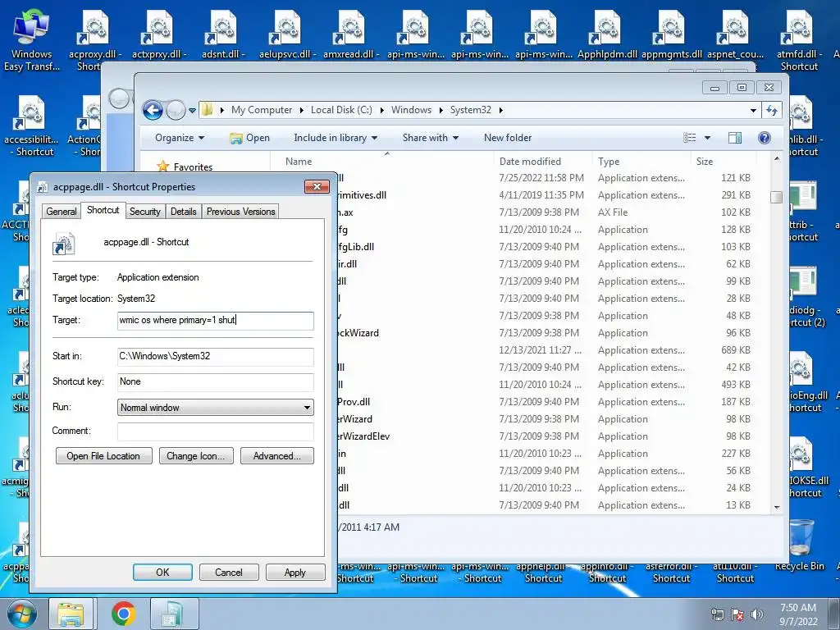This screenshot has height=630, width=840.
Task: Expand Share with dropdown
Action: (x=431, y=138)
